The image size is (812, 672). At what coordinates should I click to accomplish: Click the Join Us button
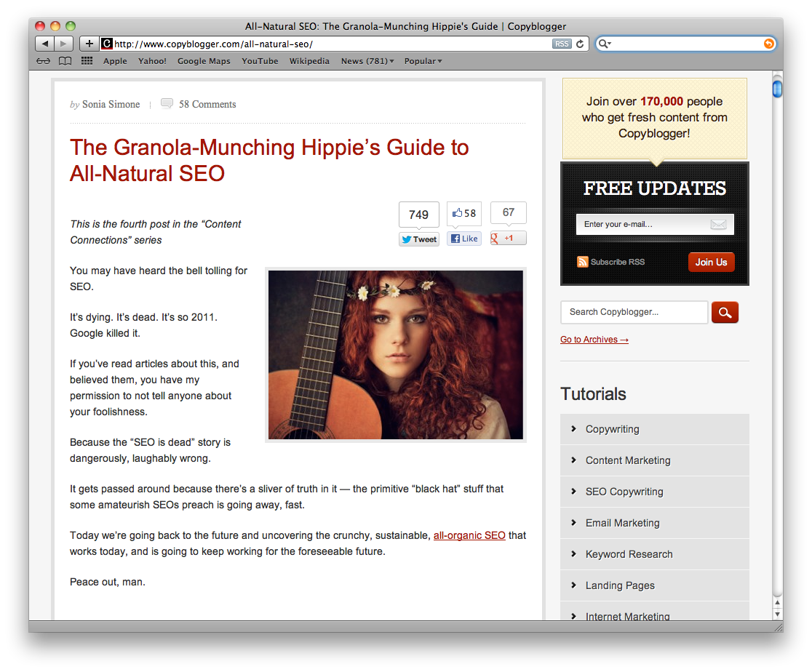(711, 262)
